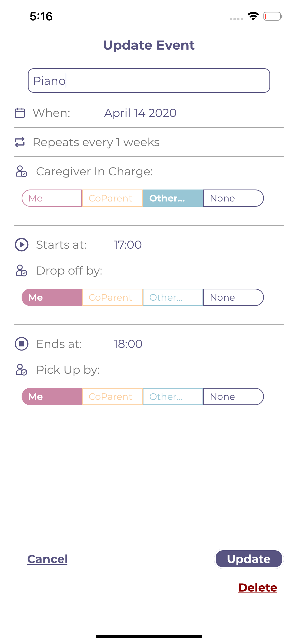Choose CoParent as Caregiver In Charge

(x=112, y=198)
